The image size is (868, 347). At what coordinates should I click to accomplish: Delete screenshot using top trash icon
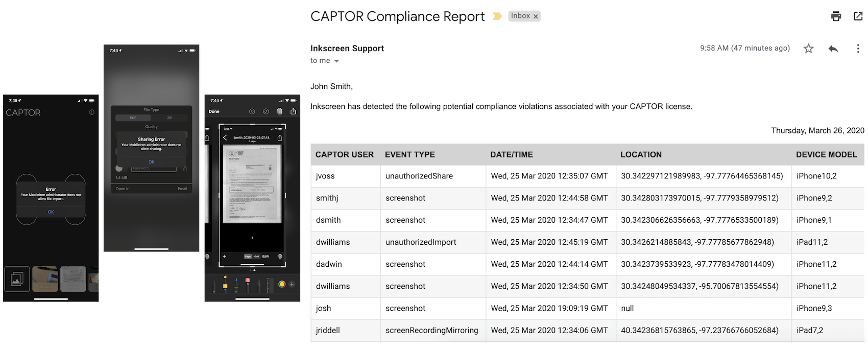pos(279,111)
